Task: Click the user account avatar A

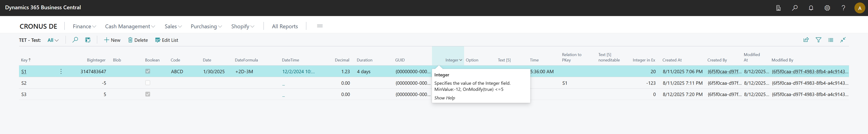Action: click(860, 8)
